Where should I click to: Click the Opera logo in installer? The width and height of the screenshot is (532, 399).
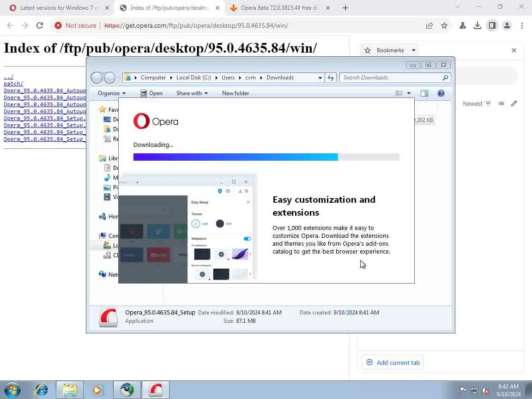point(156,121)
